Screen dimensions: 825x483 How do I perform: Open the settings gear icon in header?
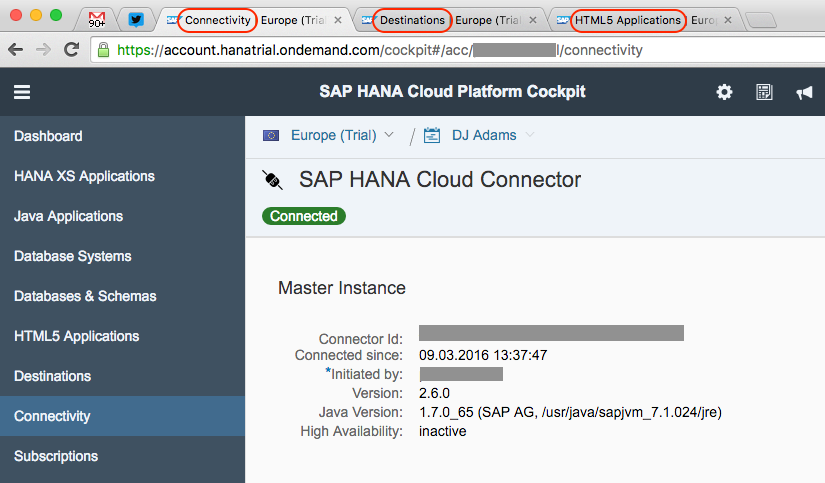724,92
